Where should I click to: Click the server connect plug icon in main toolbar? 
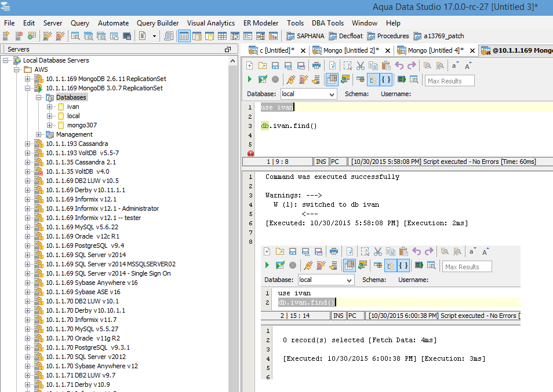[48, 36]
